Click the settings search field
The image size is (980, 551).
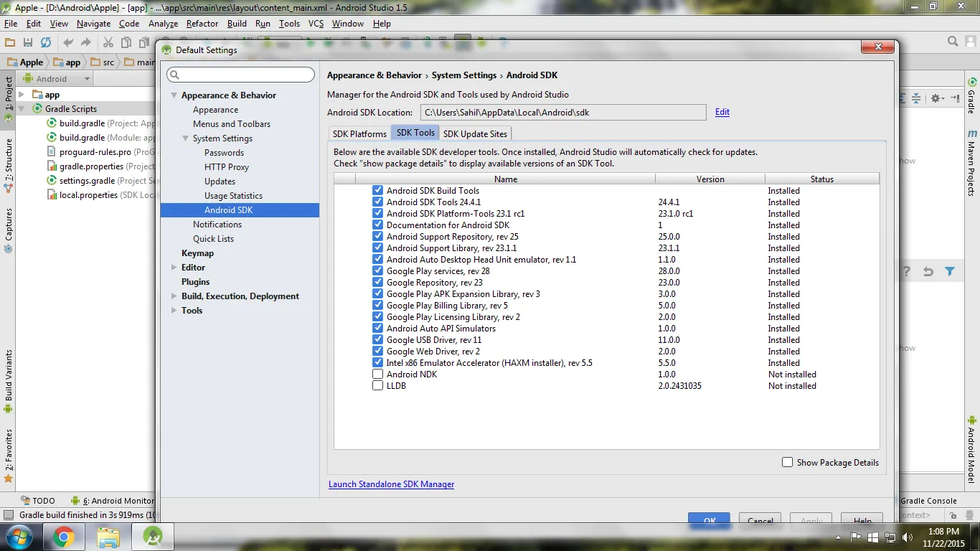tap(241, 75)
